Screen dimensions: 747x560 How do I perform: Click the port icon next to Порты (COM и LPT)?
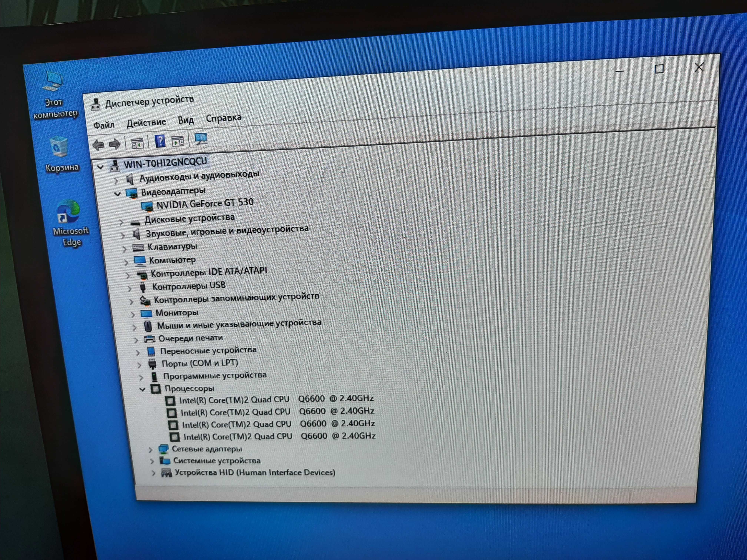tap(152, 364)
